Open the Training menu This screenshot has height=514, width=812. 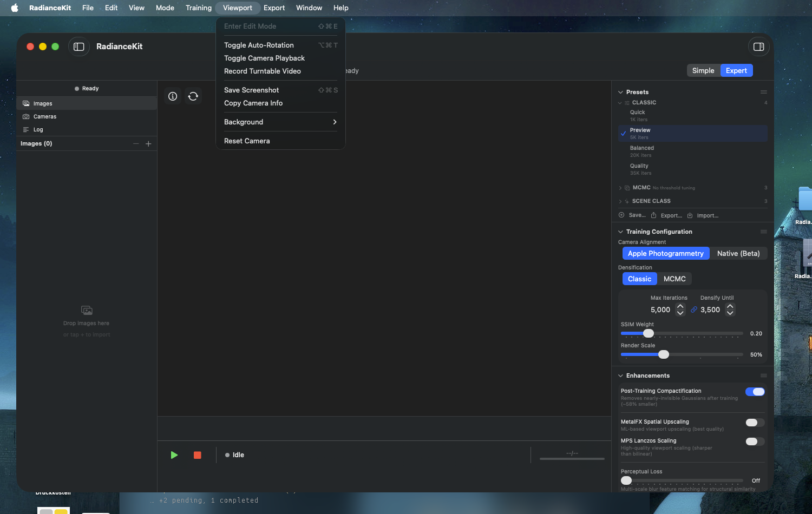(199, 8)
